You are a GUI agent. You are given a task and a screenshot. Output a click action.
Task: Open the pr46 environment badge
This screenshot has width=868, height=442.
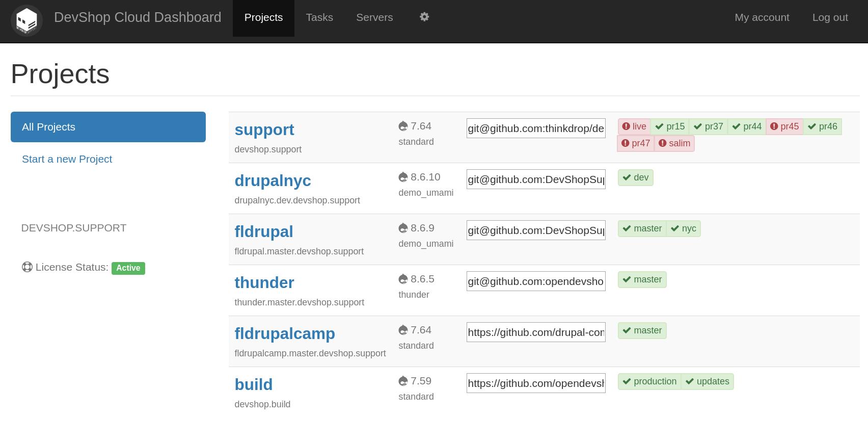coord(823,126)
